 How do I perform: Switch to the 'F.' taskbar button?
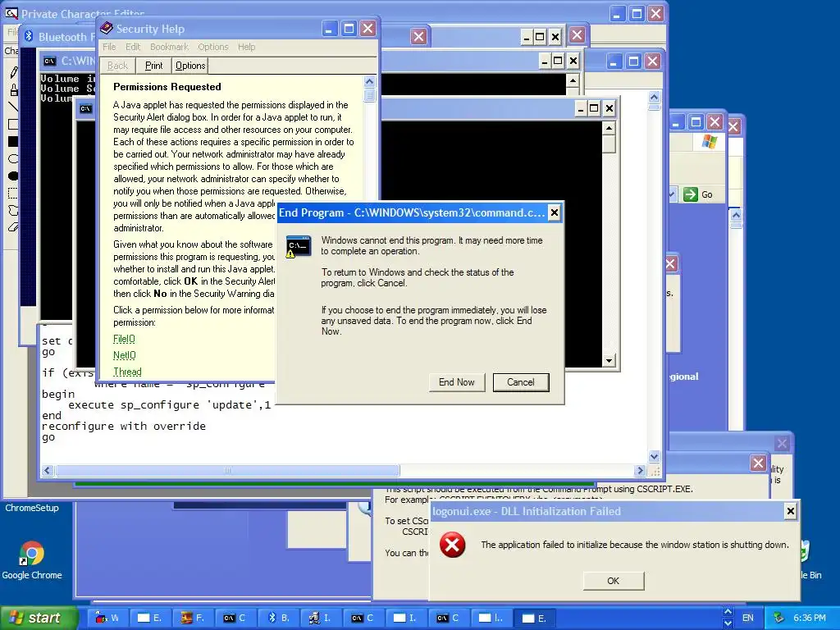pos(192,618)
